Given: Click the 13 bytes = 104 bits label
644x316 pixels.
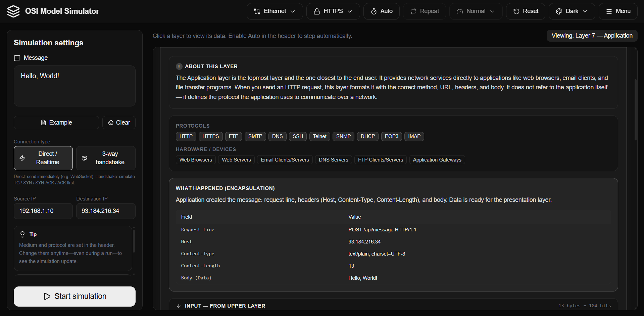Looking at the screenshot, I should click(x=585, y=306).
